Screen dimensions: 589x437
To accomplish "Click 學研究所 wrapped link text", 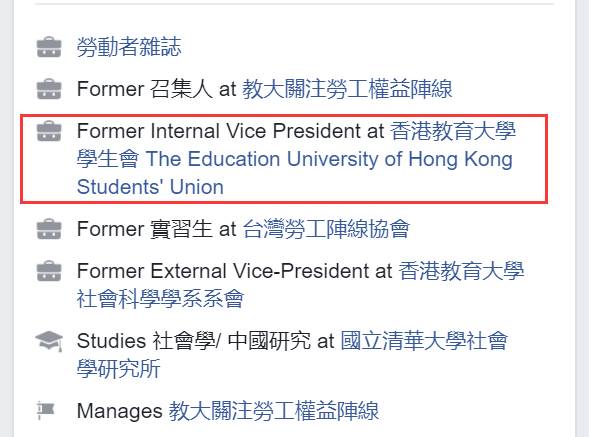I will (119, 369).
